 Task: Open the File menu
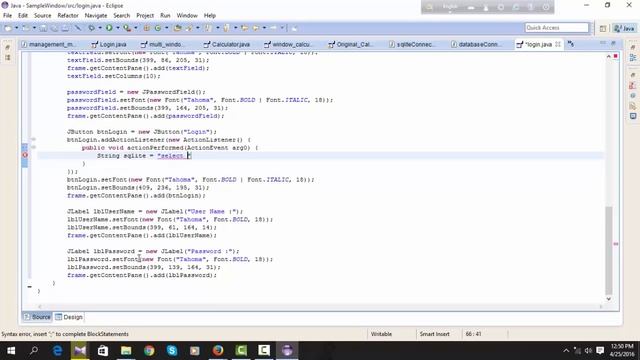(7, 16)
